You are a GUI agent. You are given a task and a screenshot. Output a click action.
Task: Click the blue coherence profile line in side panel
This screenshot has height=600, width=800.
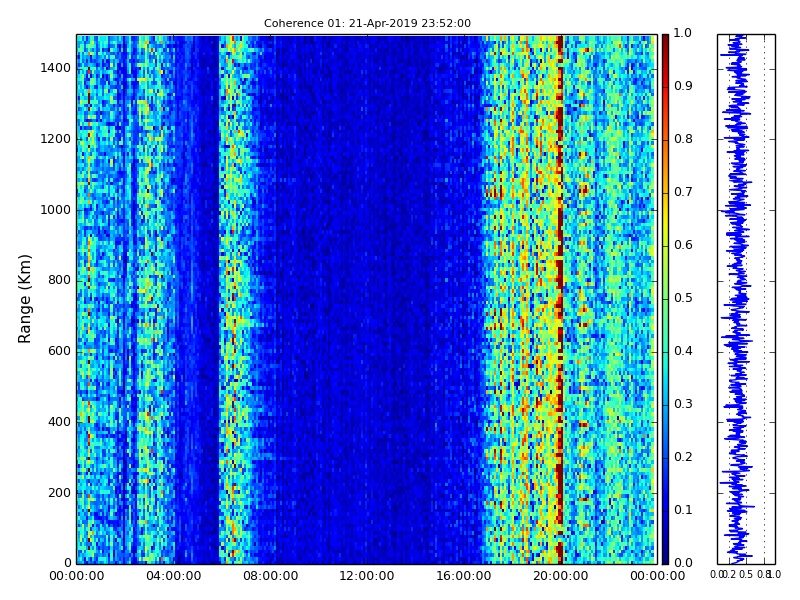coord(737,299)
